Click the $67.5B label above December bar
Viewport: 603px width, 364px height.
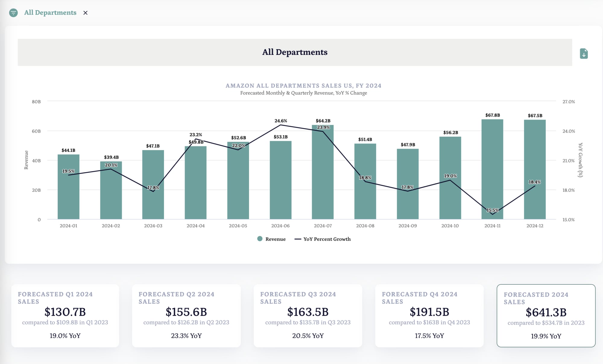click(x=535, y=116)
